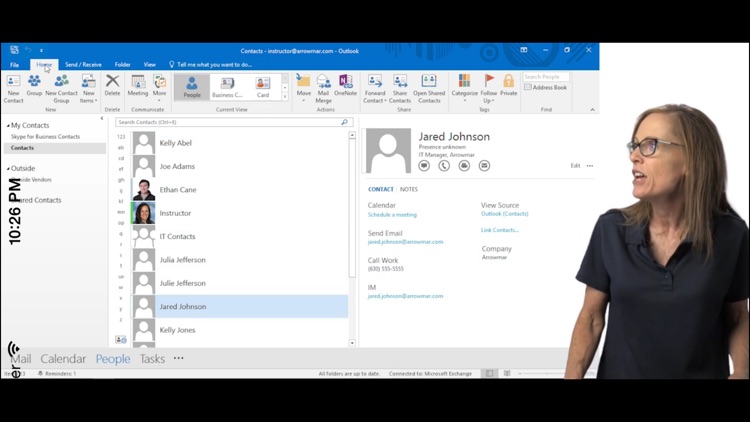Viewport: 750px width, 422px height.
Task: Select contact Julia Jefferson
Action: [x=239, y=260]
